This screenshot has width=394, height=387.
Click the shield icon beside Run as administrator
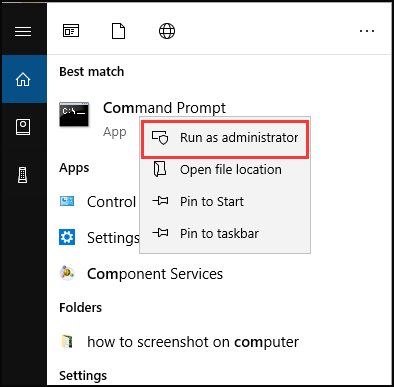pyautogui.click(x=160, y=137)
